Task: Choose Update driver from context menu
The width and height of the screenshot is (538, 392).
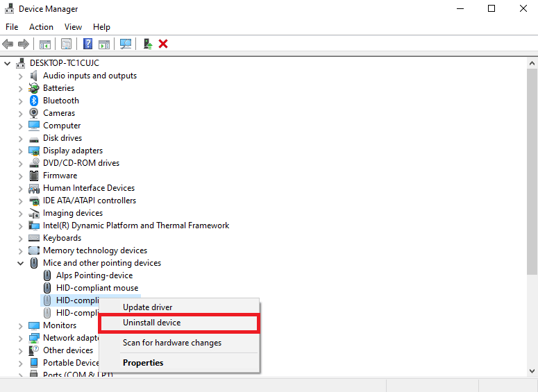Action: 179,307
